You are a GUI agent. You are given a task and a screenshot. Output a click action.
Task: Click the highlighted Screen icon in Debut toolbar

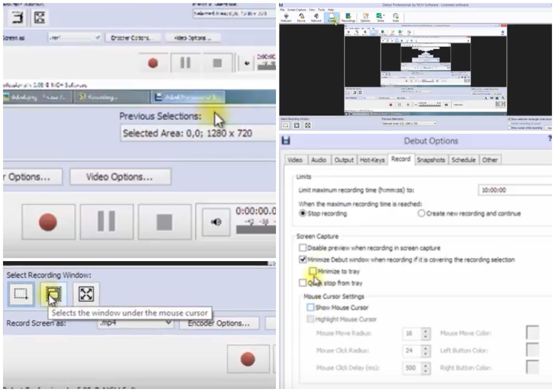332,18
